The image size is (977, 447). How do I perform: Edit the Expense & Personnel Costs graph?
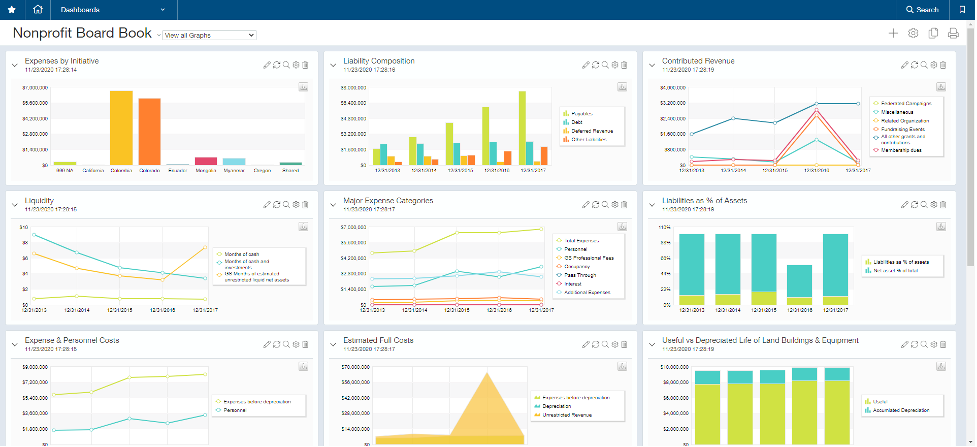[267, 344]
